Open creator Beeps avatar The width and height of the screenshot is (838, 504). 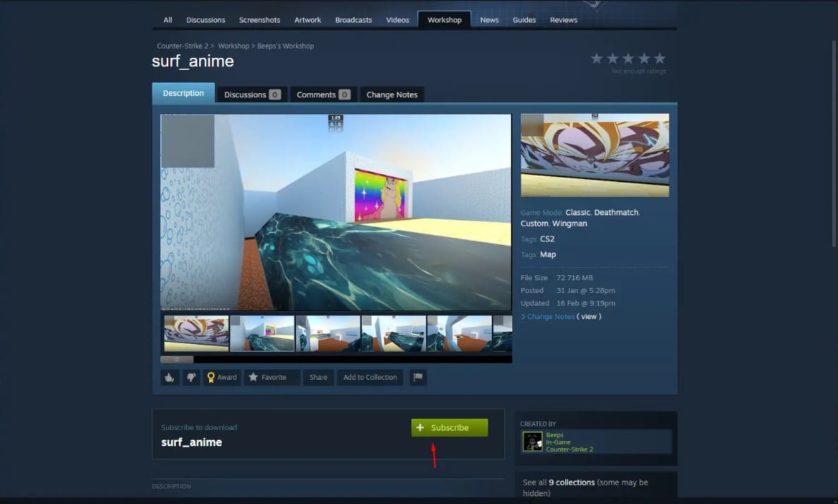532,442
